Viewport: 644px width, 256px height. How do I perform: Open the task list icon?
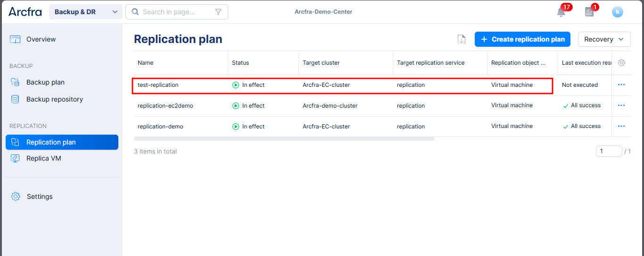pyautogui.click(x=589, y=12)
